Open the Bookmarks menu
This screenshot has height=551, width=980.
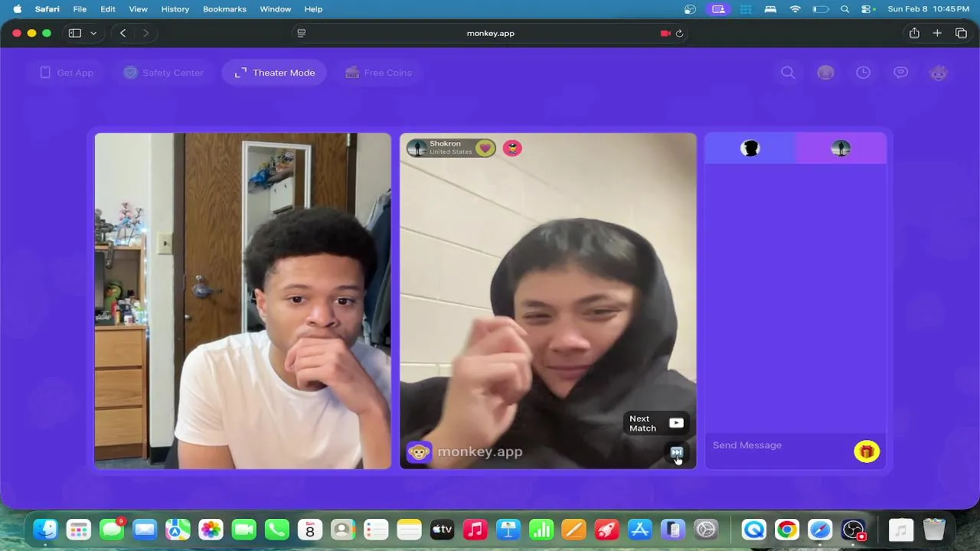[224, 9]
